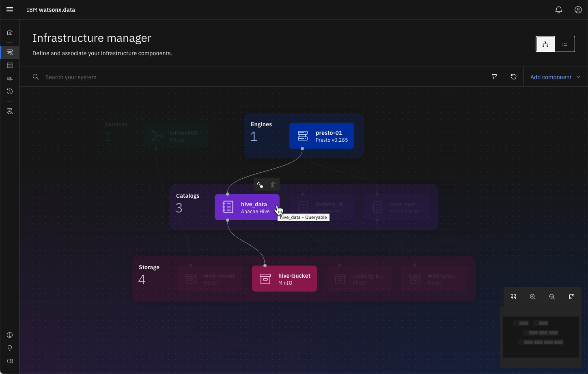Open Query history sidebar icon
588x374 pixels.
pos(10,91)
